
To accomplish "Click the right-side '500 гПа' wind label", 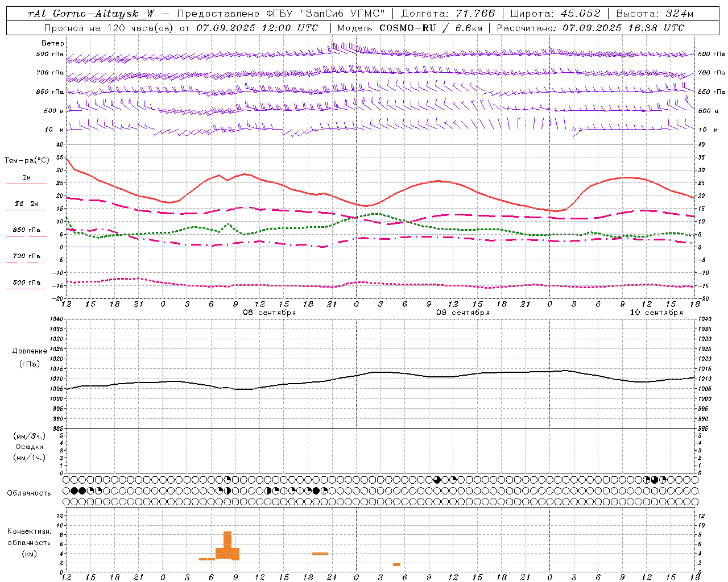I will pos(712,54).
